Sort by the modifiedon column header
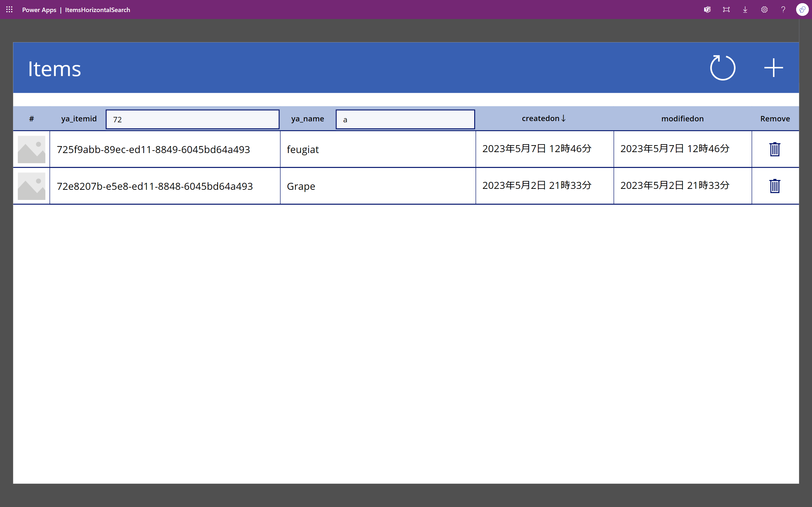812x507 pixels. tap(682, 119)
